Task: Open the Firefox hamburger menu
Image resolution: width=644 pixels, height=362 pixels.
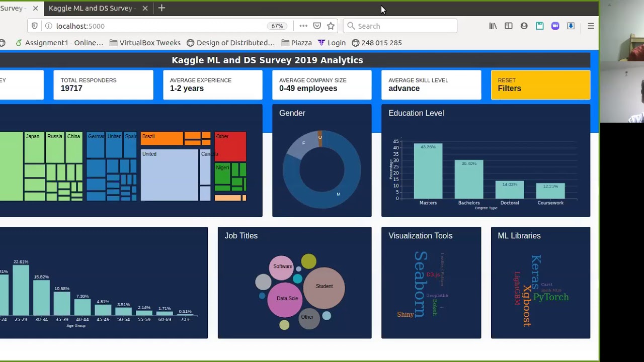Action: tap(591, 26)
